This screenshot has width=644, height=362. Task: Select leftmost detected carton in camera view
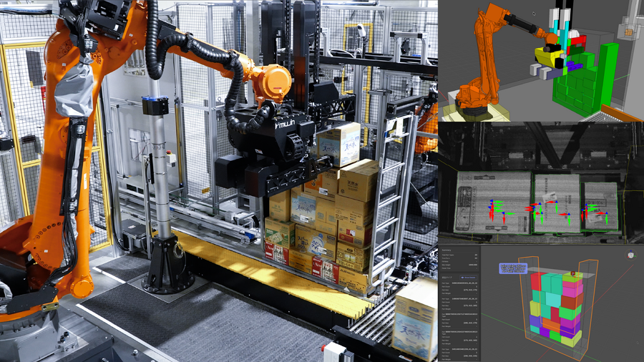tap(492, 202)
